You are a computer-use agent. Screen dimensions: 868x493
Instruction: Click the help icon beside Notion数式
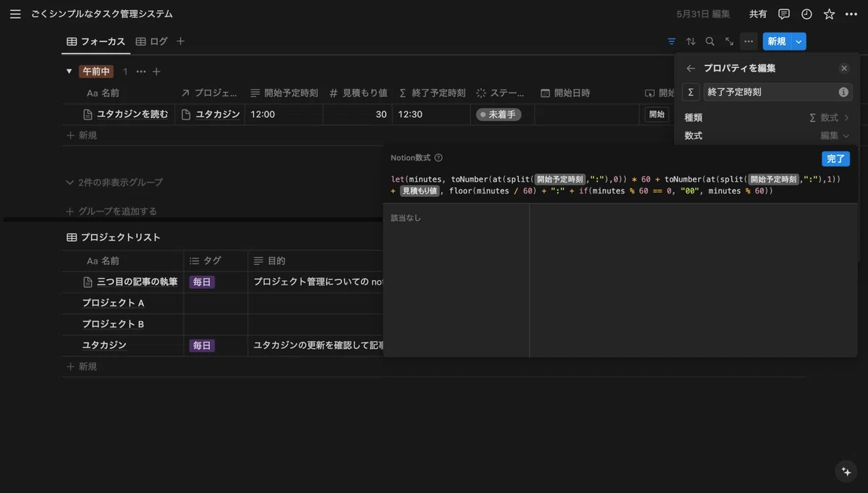pos(438,158)
